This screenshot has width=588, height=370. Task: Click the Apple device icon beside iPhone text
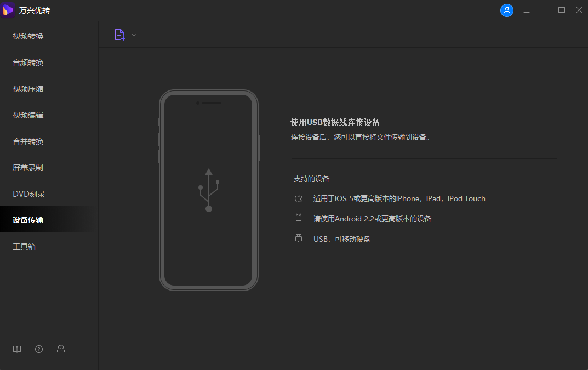click(x=299, y=198)
